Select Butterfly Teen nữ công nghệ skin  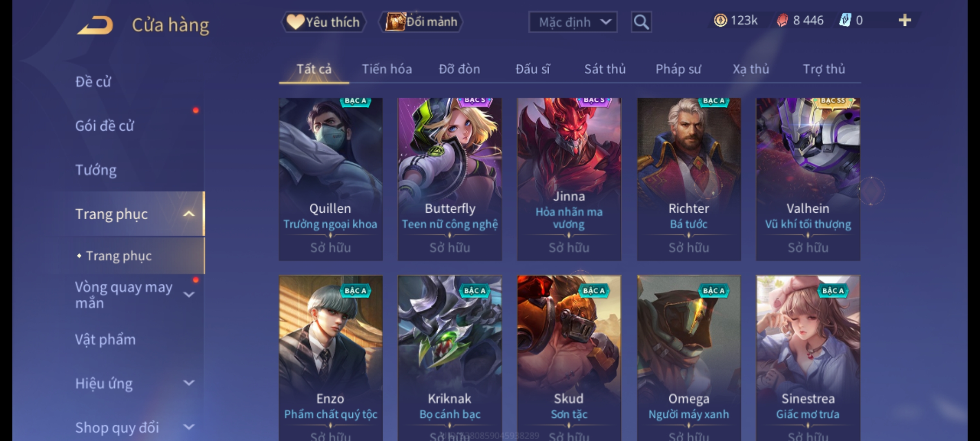[x=450, y=179]
